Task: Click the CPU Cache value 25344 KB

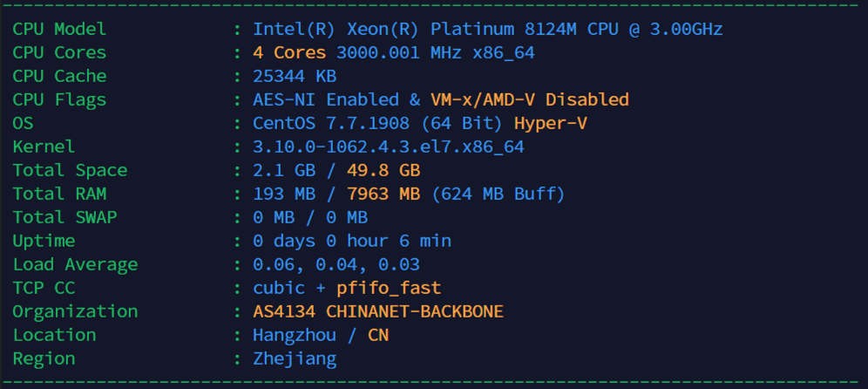Action: click(295, 76)
